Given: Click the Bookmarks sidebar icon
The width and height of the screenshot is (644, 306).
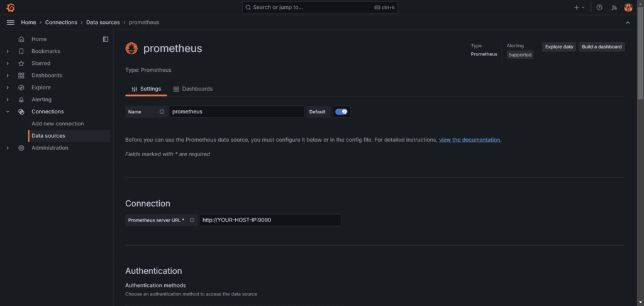Looking at the screenshot, I should [21, 52].
